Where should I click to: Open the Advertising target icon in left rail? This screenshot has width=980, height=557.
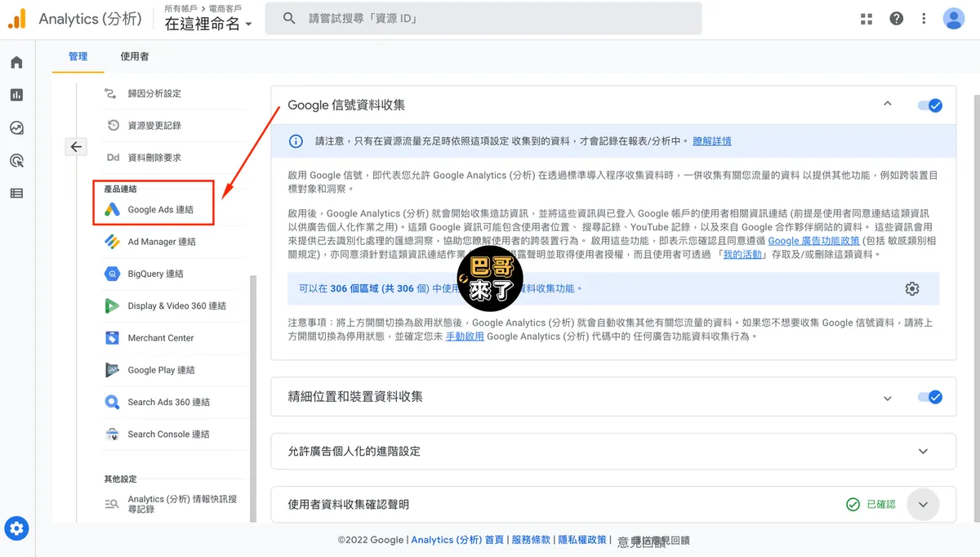pos(16,161)
